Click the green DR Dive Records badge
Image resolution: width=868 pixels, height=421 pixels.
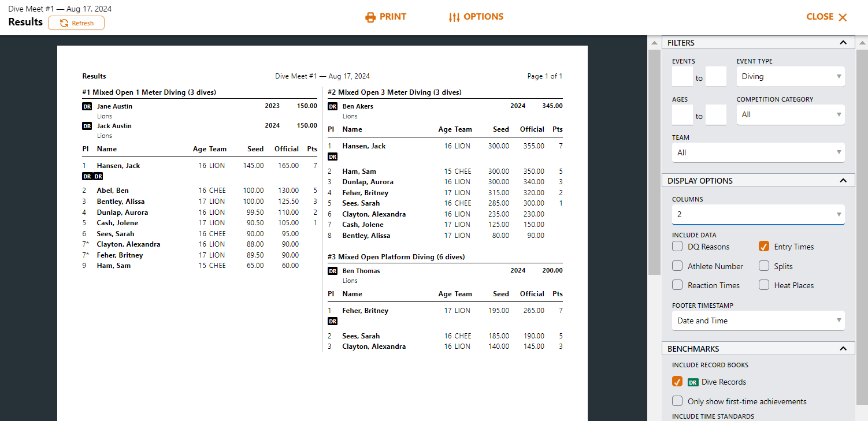[693, 382]
